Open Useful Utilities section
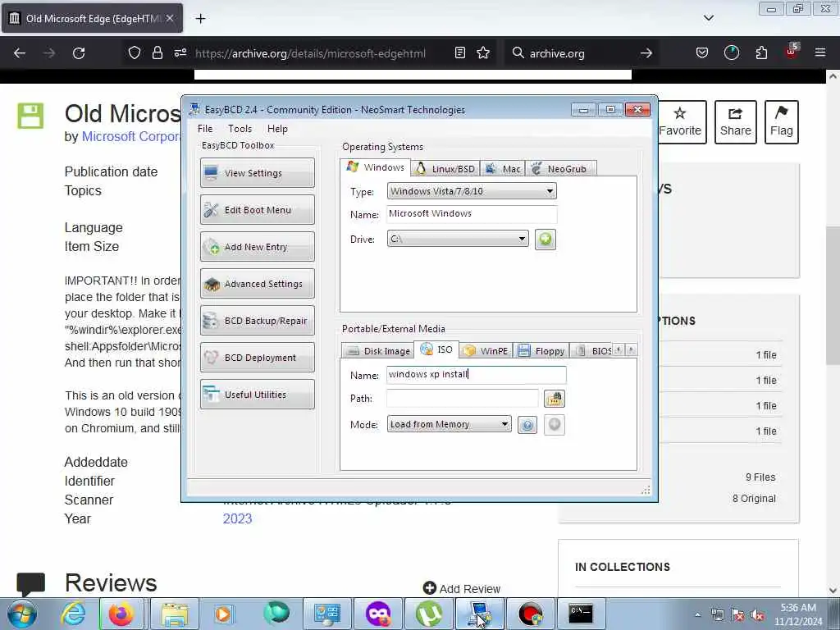The width and height of the screenshot is (840, 630). click(257, 395)
